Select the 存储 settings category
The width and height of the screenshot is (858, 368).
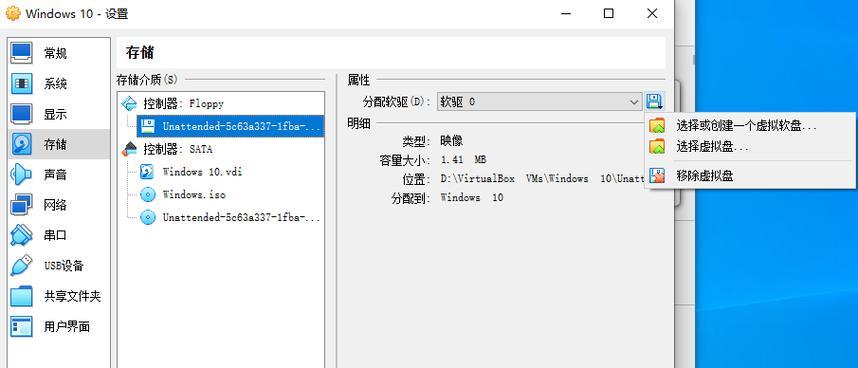pyautogui.click(x=59, y=144)
